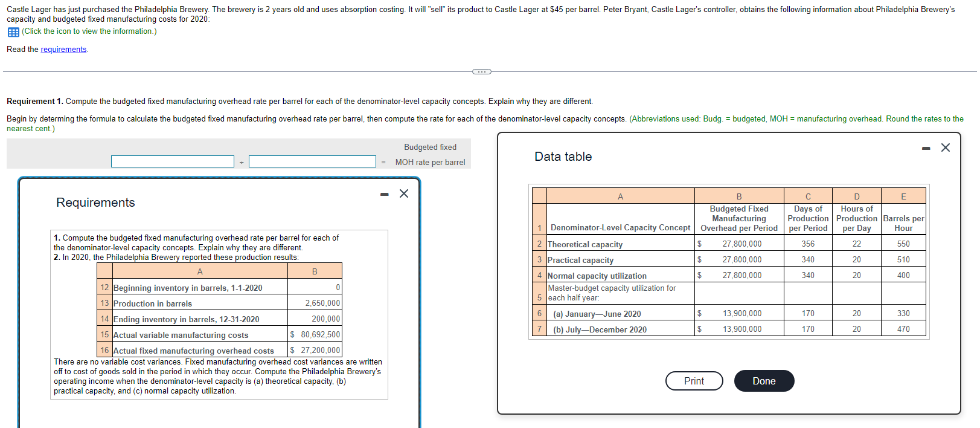Image resolution: width=980 pixels, height=428 pixels.
Task: Minimize the Data table dialog
Action: [x=926, y=148]
